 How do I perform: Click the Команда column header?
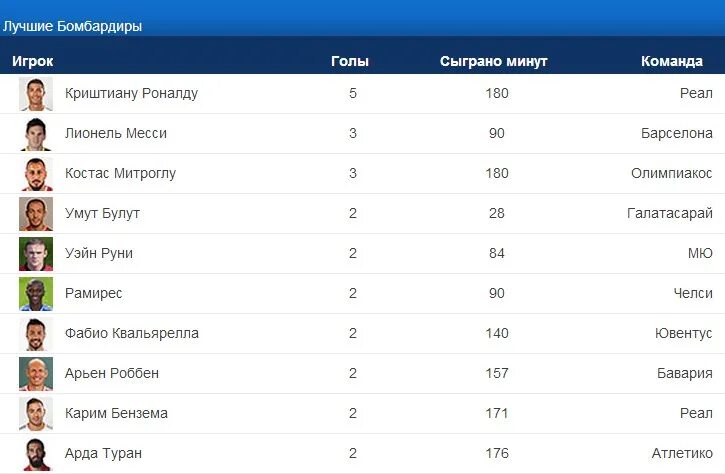coord(672,61)
